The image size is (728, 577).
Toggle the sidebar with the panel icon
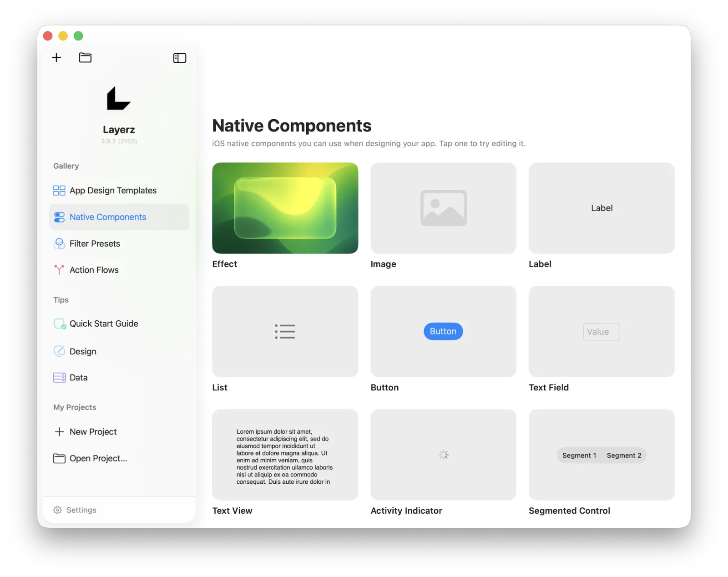click(180, 58)
